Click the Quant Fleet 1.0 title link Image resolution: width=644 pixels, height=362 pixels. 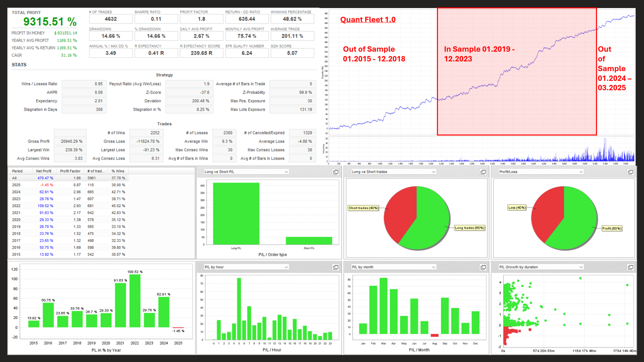click(368, 20)
